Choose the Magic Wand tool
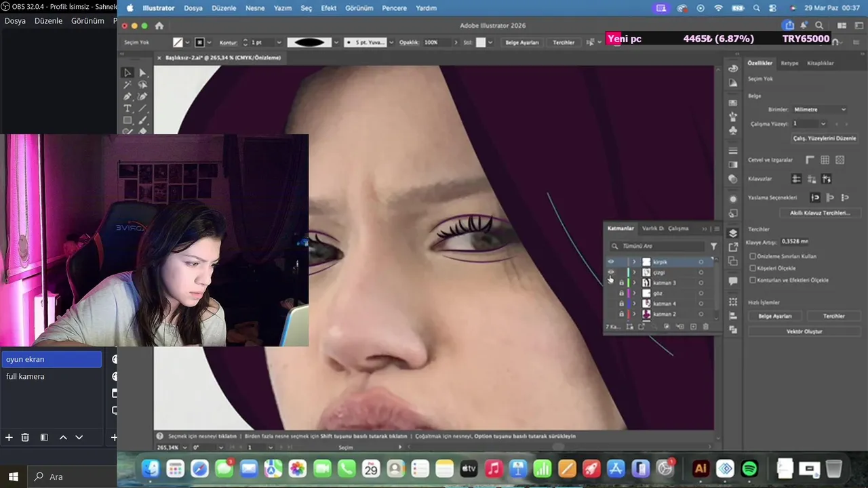Screen dimensions: 868x488 (127, 85)
